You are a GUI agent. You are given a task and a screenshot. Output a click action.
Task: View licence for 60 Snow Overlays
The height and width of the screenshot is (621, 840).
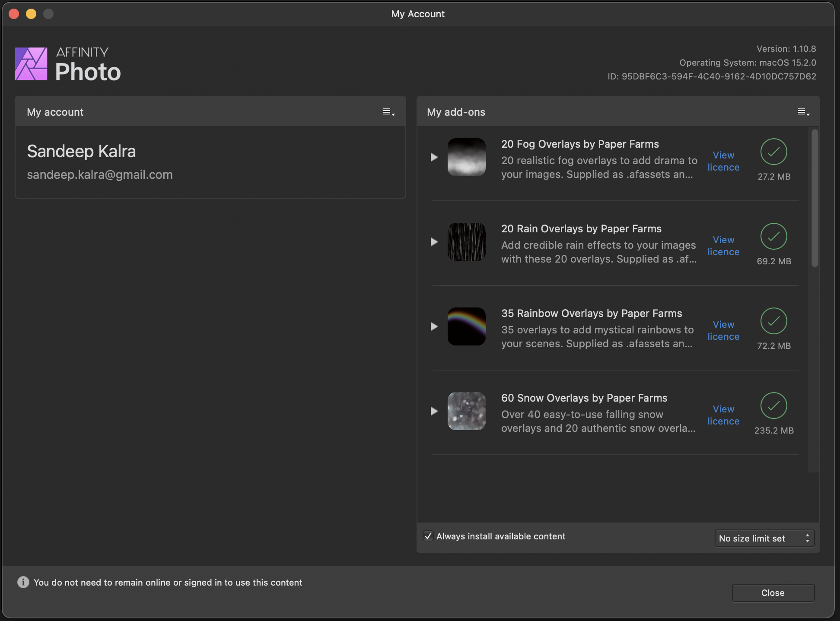click(723, 415)
